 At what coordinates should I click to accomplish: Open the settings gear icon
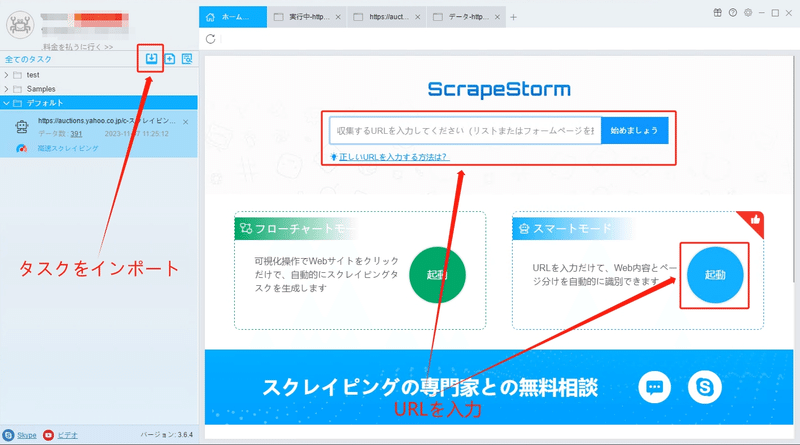pyautogui.click(x=748, y=13)
